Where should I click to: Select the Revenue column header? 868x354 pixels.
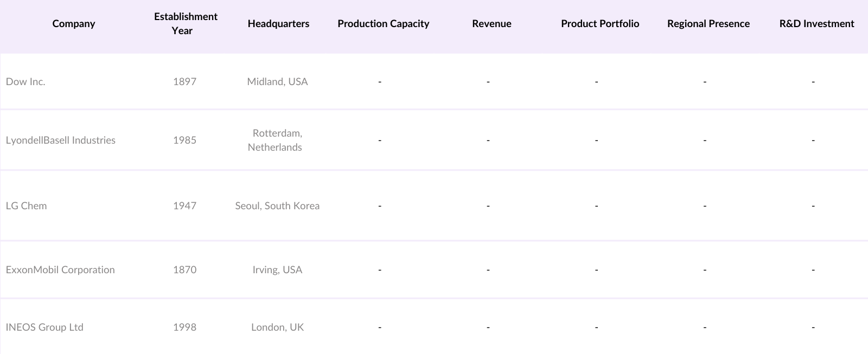pyautogui.click(x=492, y=24)
